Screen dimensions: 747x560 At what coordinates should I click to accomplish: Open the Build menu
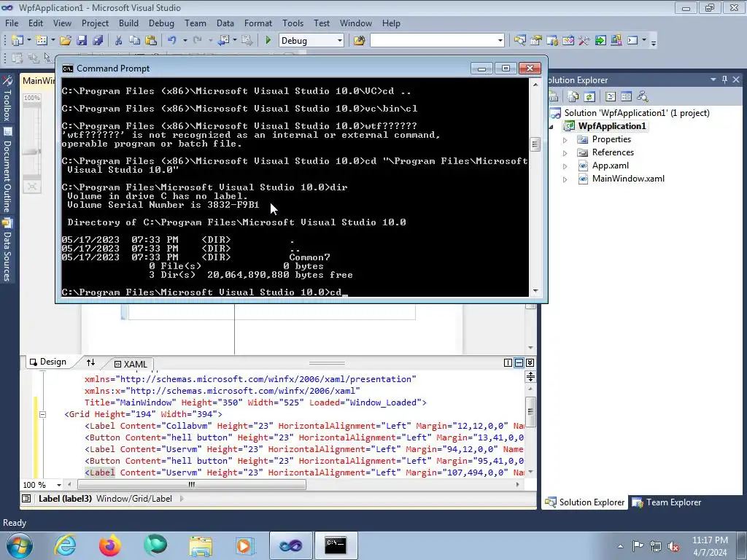point(128,23)
